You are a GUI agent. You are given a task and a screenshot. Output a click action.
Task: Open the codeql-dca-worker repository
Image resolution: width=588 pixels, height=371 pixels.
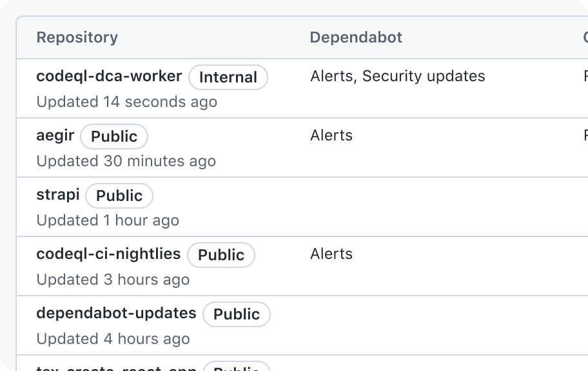click(109, 77)
